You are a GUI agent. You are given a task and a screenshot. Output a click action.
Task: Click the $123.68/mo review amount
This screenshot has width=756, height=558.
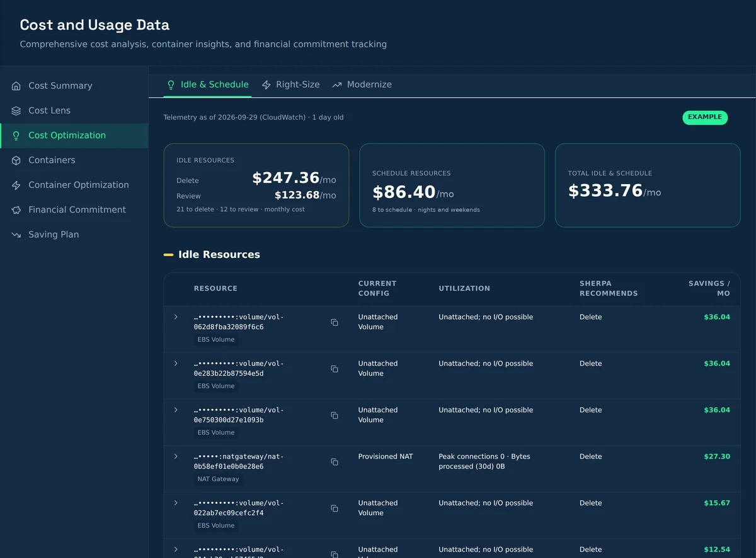tap(306, 195)
